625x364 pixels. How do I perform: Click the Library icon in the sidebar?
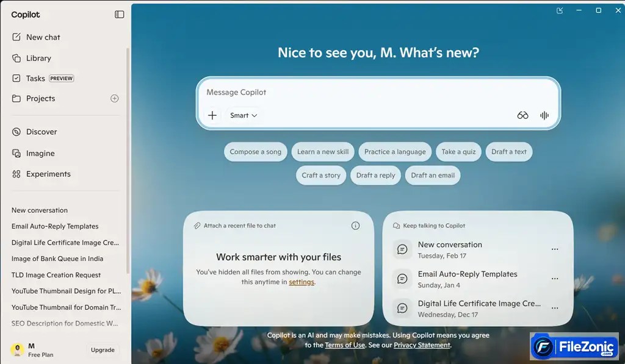tap(16, 58)
